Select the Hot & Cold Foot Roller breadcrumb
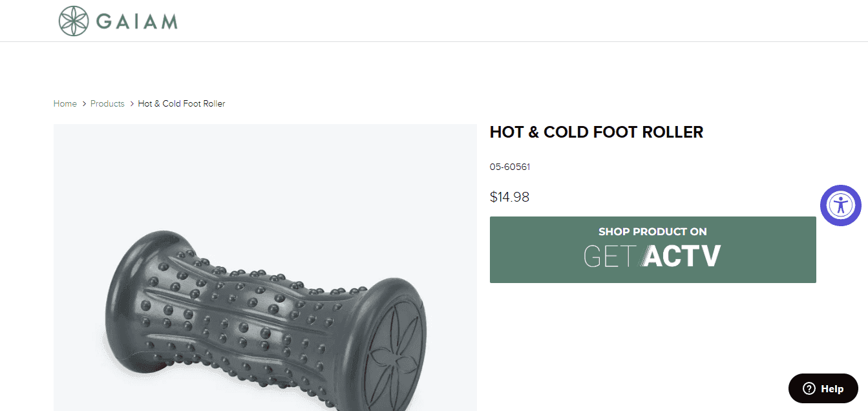This screenshot has height=411, width=868. click(182, 103)
